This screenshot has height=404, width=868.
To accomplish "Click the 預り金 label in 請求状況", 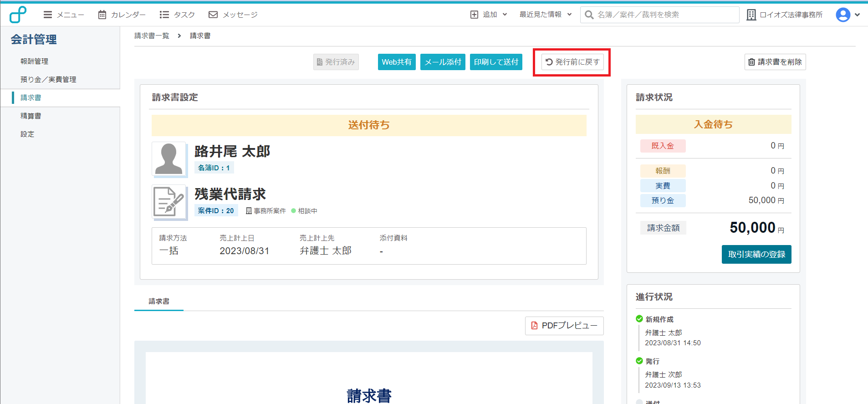I will point(663,200).
